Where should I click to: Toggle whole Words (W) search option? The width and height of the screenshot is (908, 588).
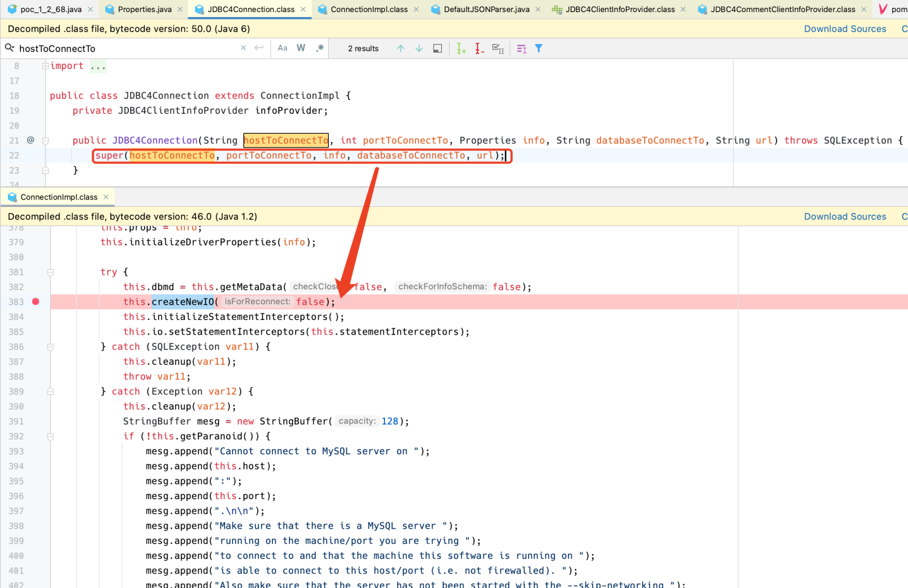point(301,48)
